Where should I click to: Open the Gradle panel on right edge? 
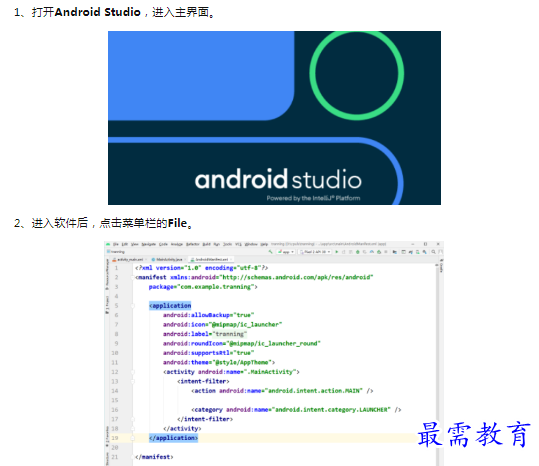click(x=441, y=267)
